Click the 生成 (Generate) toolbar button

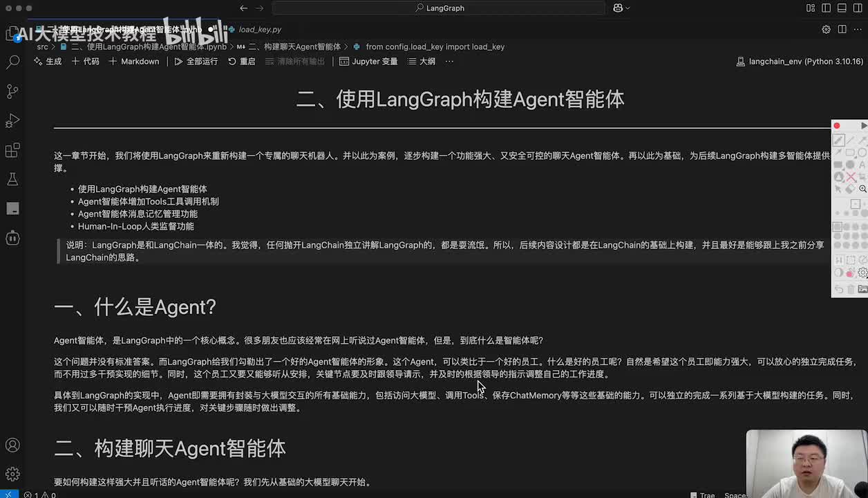click(48, 62)
